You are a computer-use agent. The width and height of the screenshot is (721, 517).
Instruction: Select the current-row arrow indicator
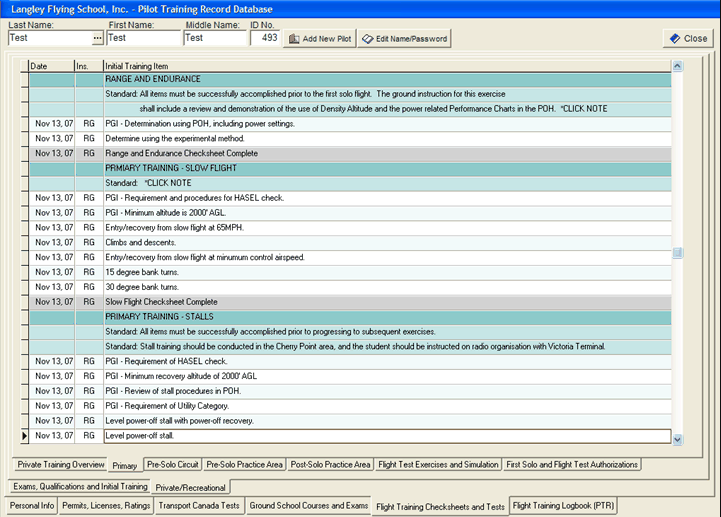pos(24,436)
